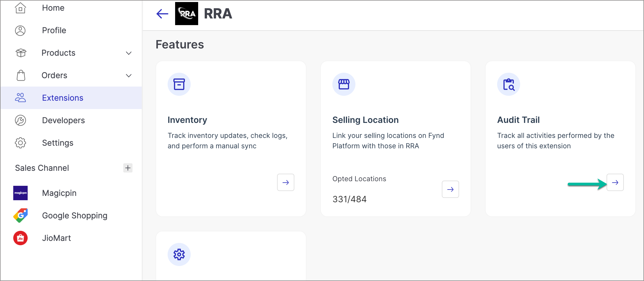This screenshot has width=644, height=281.
Task: Click the Opted Locations label
Action: click(359, 179)
